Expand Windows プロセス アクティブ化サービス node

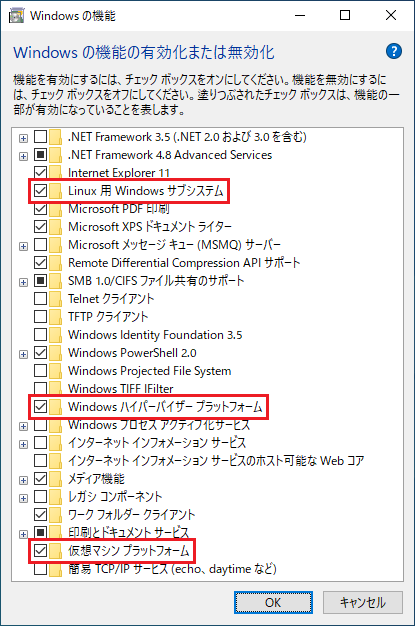point(24,426)
